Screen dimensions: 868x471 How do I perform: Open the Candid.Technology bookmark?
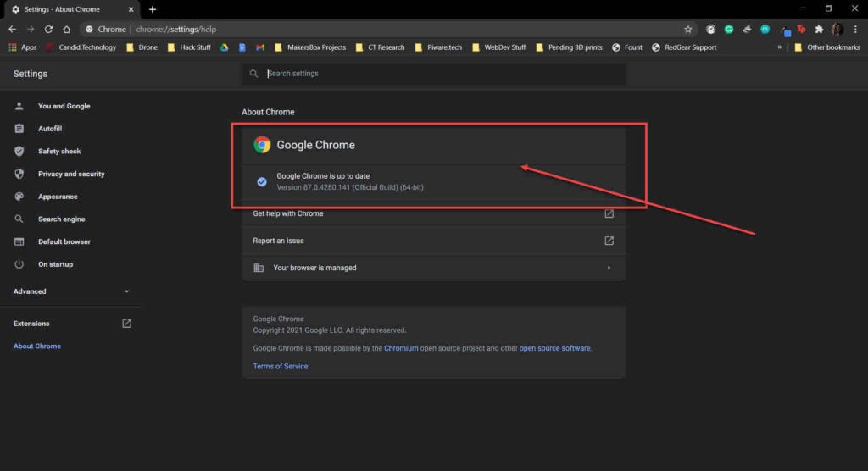point(81,47)
